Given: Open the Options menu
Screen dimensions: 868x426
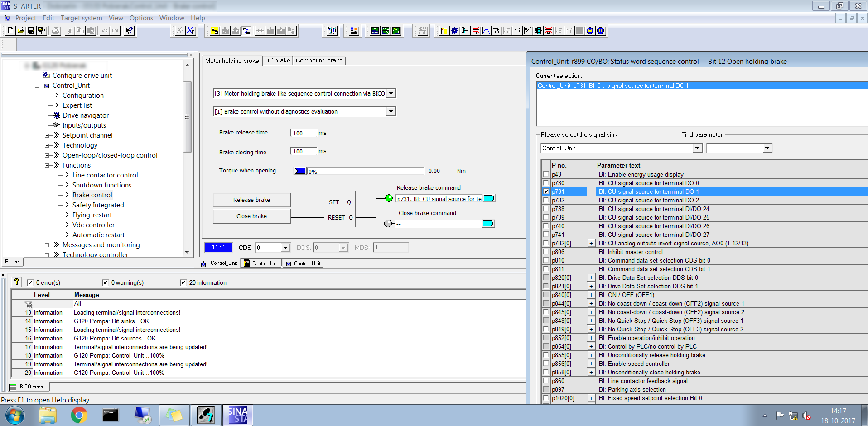Looking at the screenshot, I should click(x=141, y=18).
